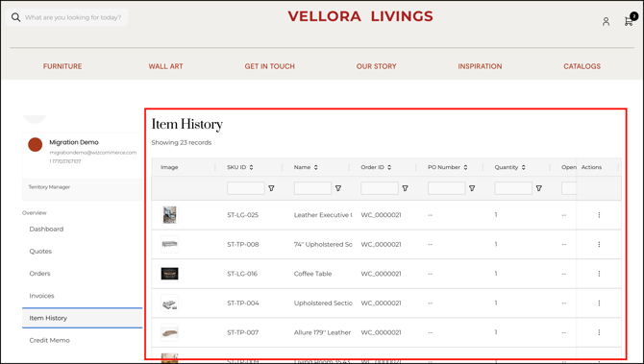Open Quotes in sidebar
This screenshot has width=644, height=364.
[40, 251]
